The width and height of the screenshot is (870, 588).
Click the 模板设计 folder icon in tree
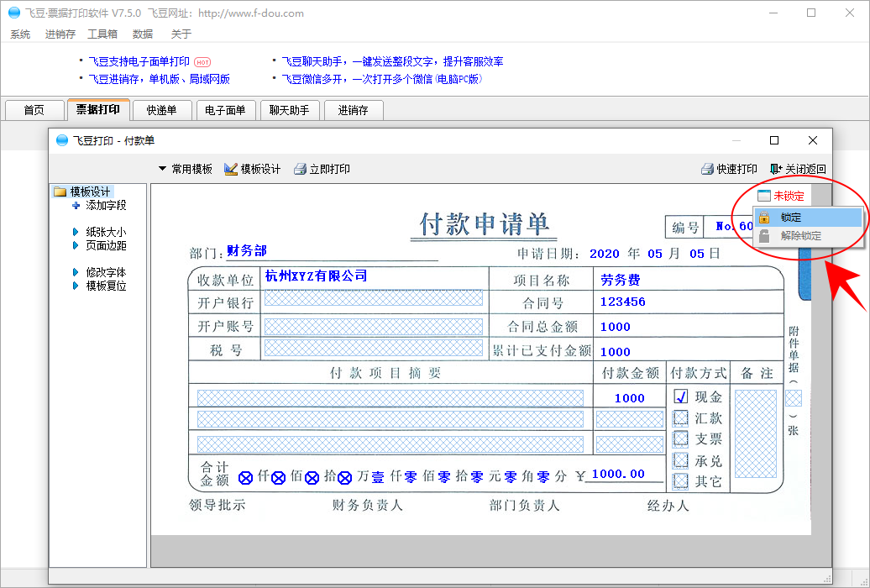60,192
